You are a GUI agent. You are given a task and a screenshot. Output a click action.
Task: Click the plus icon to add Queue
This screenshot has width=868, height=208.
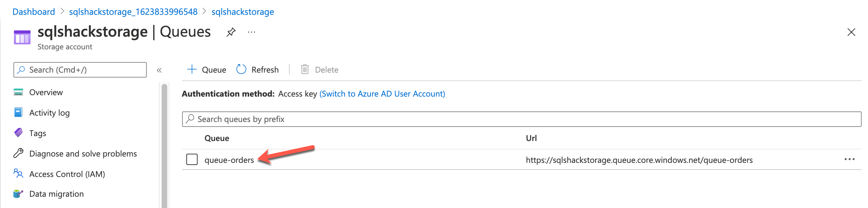(x=192, y=69)
